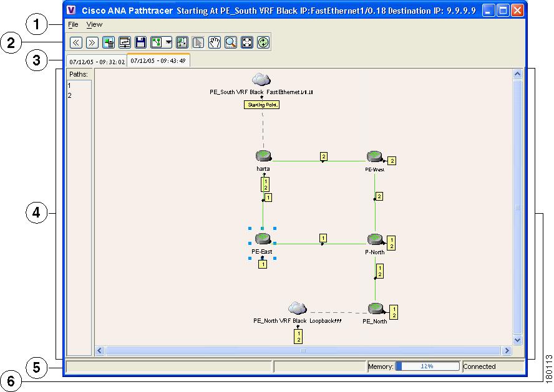Select the magnifier zoom selection tool

click(231, 43)
